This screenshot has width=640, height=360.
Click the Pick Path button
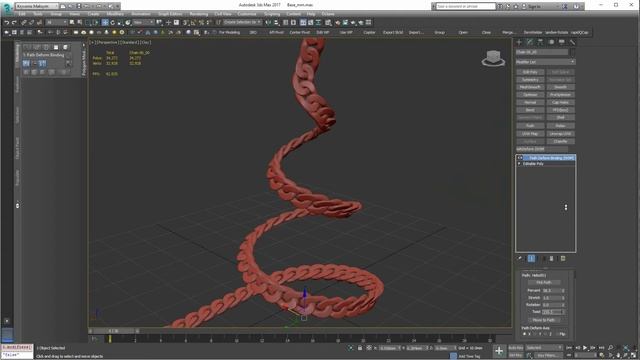point(544,282)
